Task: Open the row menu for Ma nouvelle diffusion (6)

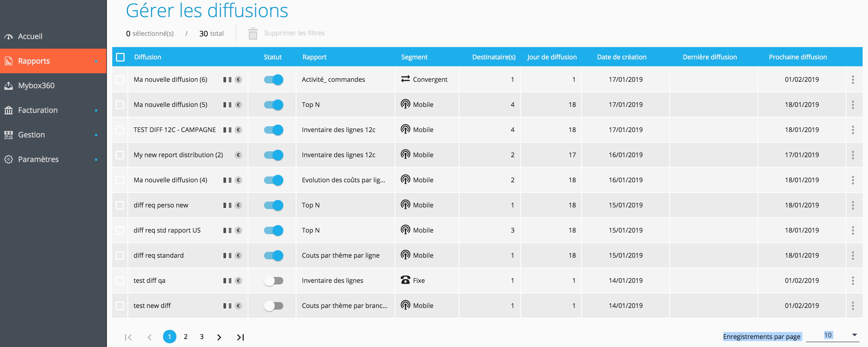Action: [x=853, y=80]
